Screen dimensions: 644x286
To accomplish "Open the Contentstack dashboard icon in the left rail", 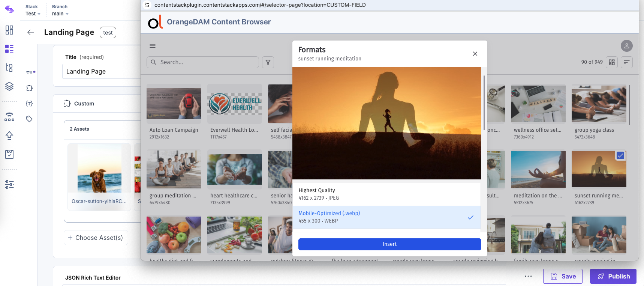I will click(9, 30).
